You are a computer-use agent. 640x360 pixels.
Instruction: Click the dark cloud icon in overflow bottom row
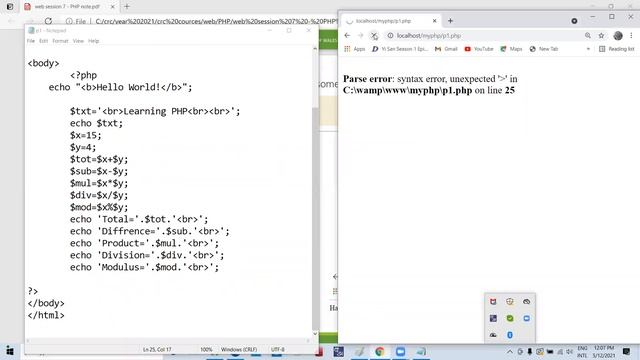[x=493, y=335]
